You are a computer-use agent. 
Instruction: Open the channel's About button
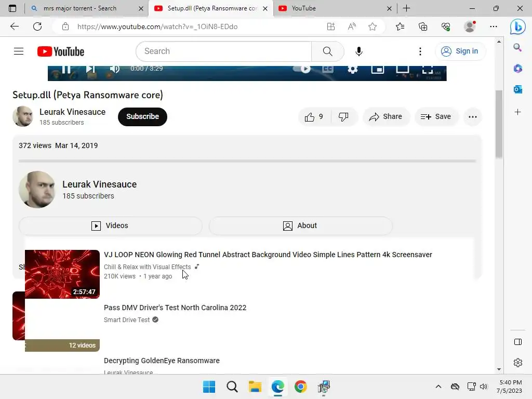click(x=301, y=225)
